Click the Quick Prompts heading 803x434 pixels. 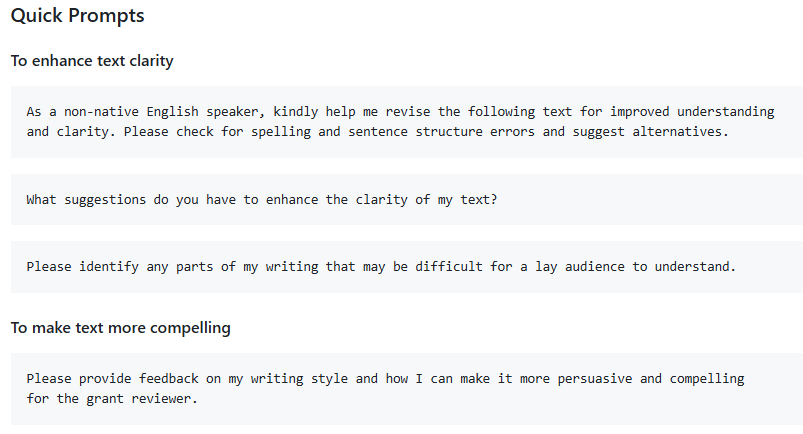77,16
